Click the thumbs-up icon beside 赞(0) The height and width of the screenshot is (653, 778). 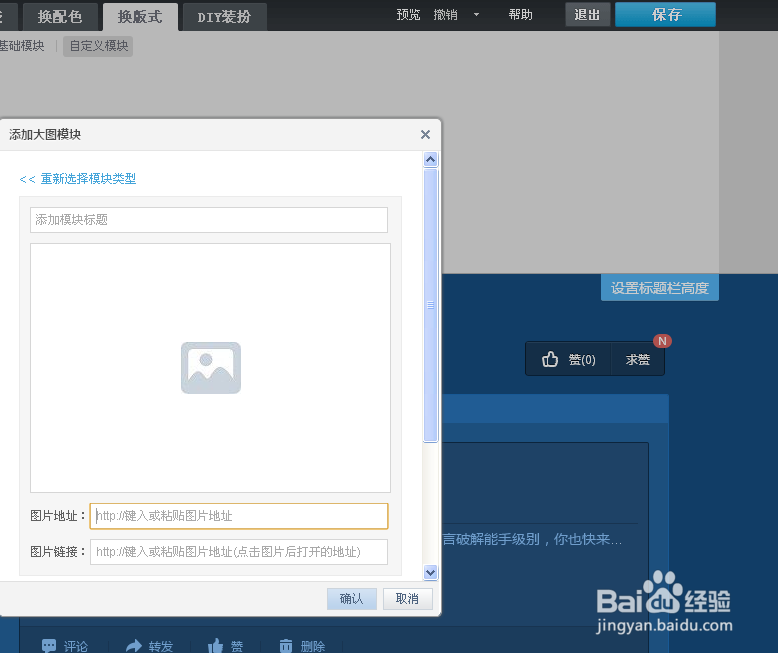click(x=550, y=359)
